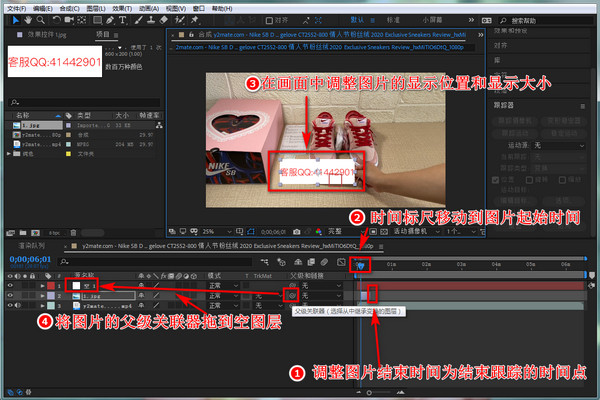Viewport: 600px width, 400px height.
Task: Toggle the 位置 checkbox in tracker panel
Action: [496, 180]
